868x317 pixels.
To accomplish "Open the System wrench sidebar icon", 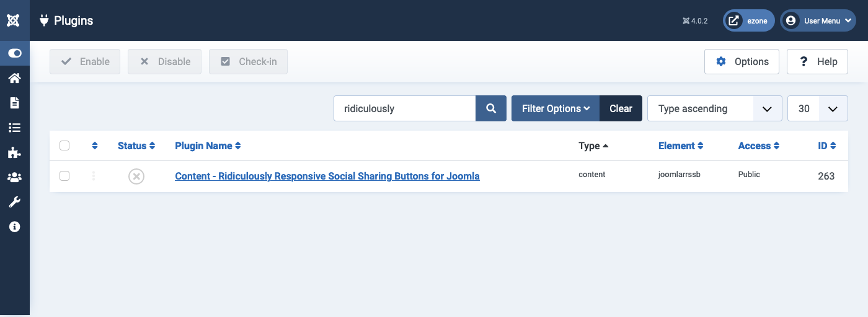I will tap(15, 202).
